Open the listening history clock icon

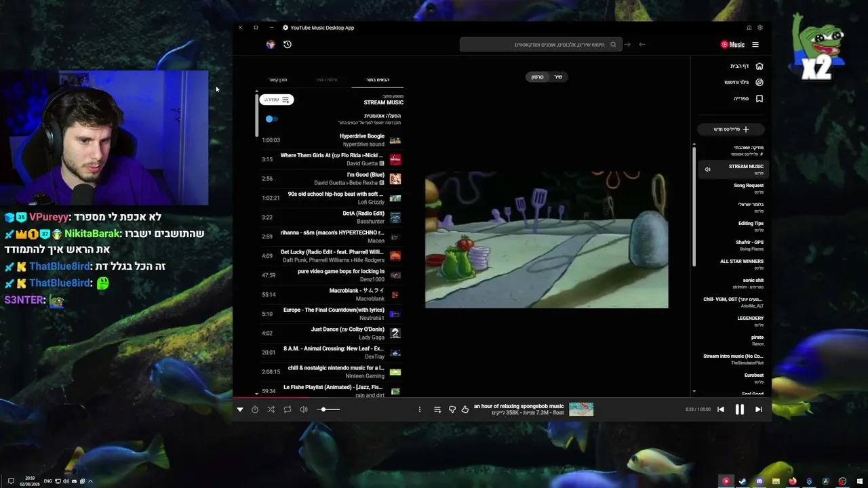point(288,45)
